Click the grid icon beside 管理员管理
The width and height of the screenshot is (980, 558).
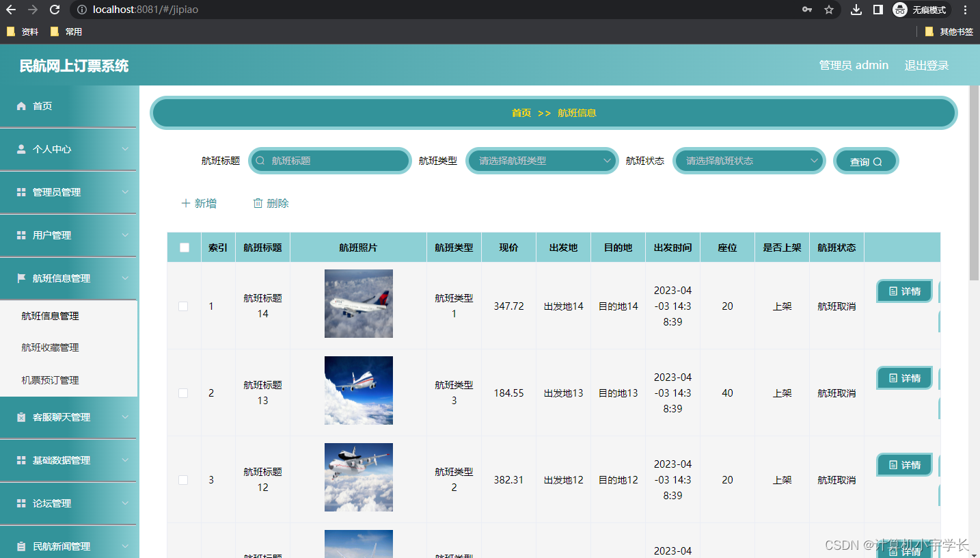[x=21, y=192]
